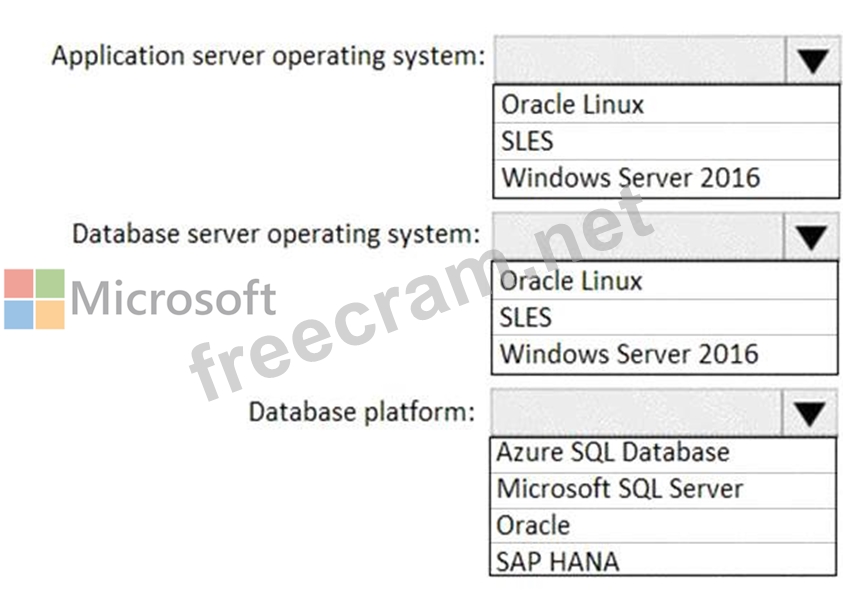
Task: Click the Microsoft four-square logo icon
Action: (34, 299)
